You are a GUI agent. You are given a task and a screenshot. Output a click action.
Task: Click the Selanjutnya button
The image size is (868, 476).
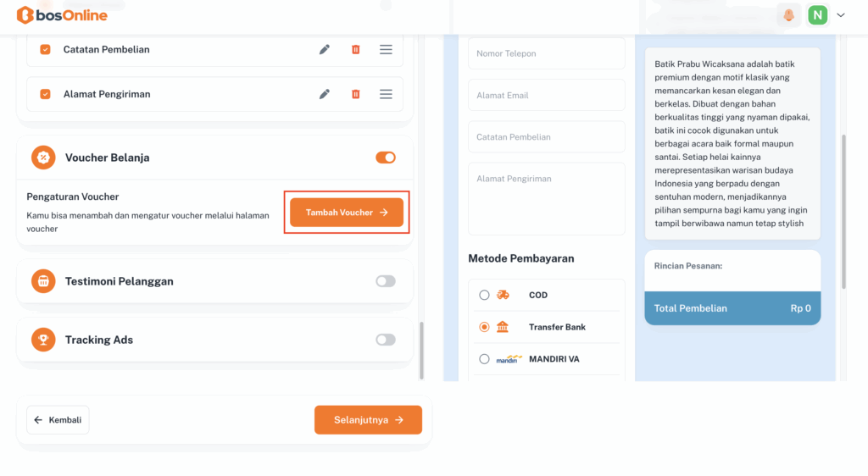tap(368, 420)
